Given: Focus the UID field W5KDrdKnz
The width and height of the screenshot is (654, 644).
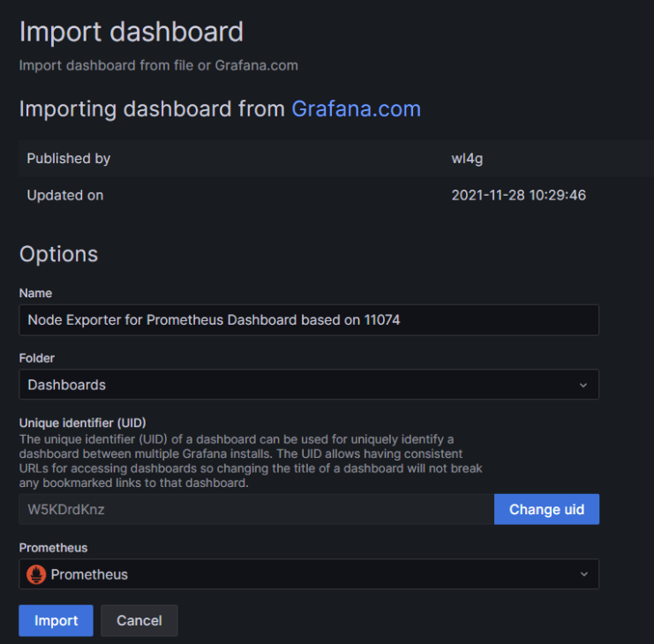Looking at the screenshot, I should 257,509.
